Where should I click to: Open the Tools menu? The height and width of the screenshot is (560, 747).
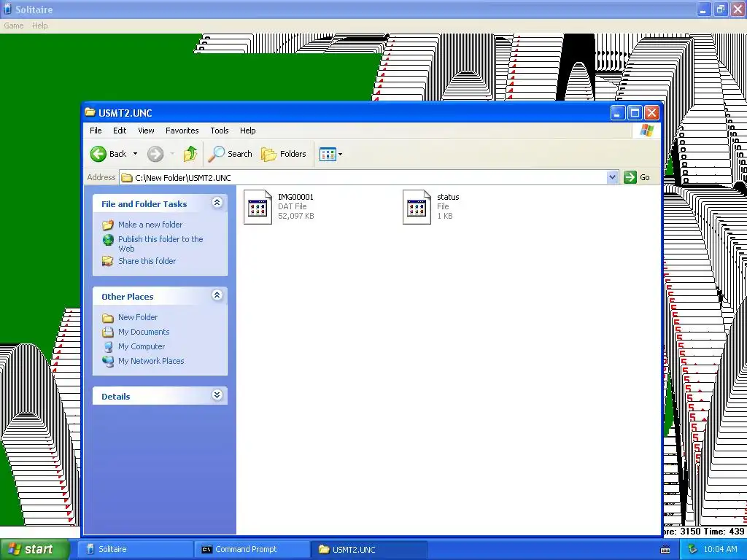point(220,131)
